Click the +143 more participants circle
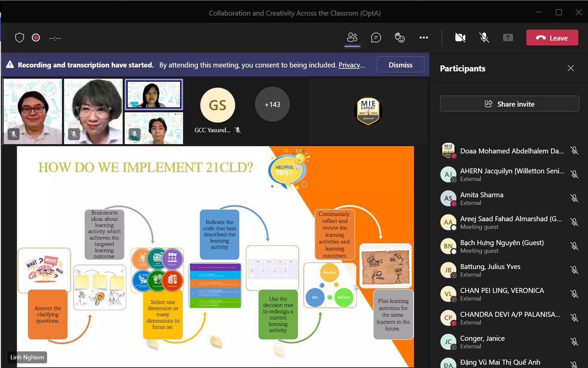The image size is (588, 368). 272,104
